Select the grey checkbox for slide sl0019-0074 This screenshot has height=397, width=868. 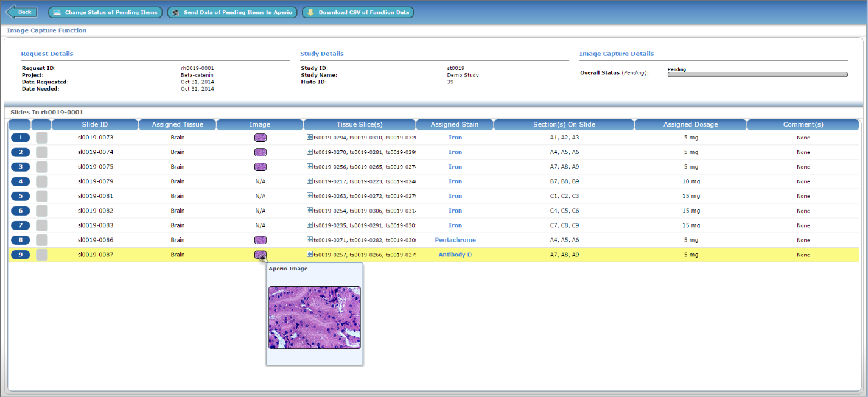[x=42, y=152]
